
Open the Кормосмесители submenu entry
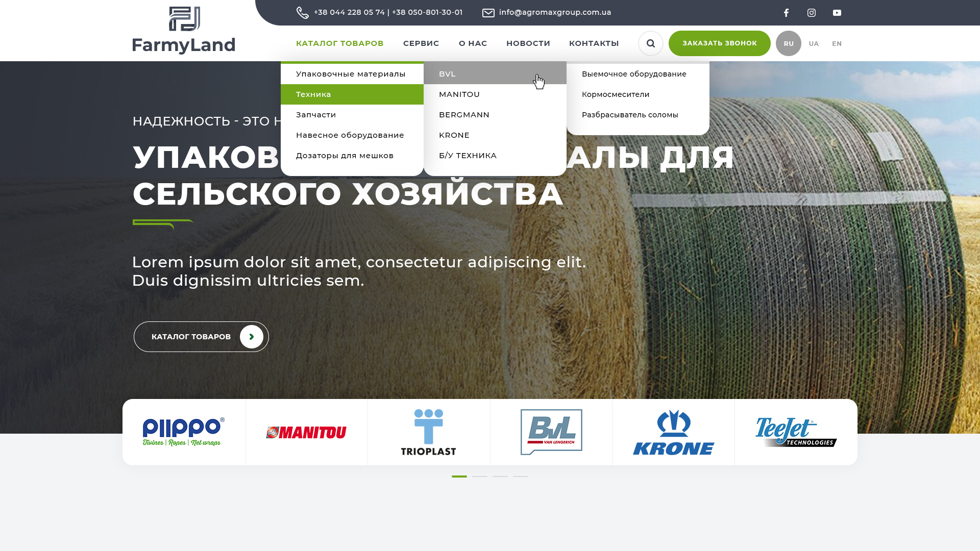tap(616, 94)
